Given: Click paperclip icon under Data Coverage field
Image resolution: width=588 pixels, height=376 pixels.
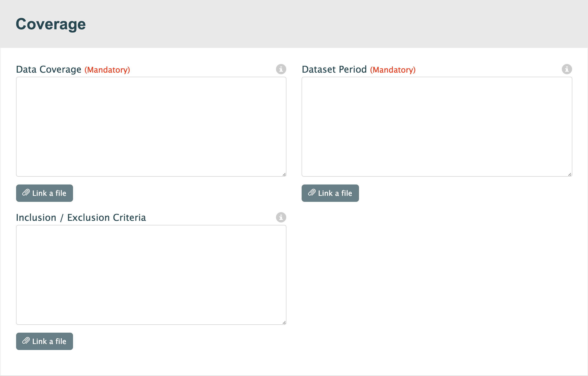Looking at the screenshot, I should coord(26,193).
